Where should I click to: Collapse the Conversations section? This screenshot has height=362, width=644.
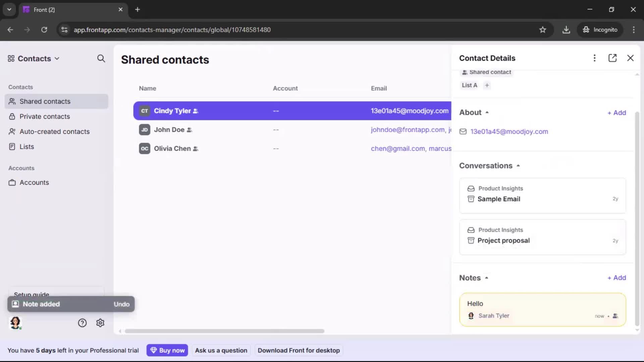point(518,165)
